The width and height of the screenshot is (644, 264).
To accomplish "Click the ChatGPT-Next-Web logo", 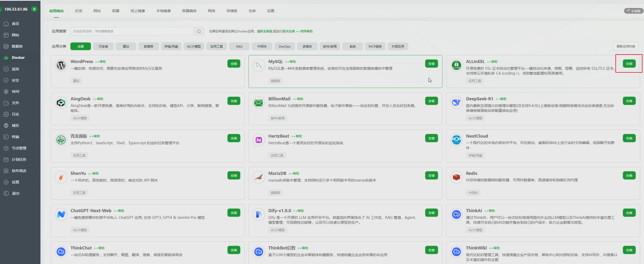I will pyautogui.click(x=61, y=214).
